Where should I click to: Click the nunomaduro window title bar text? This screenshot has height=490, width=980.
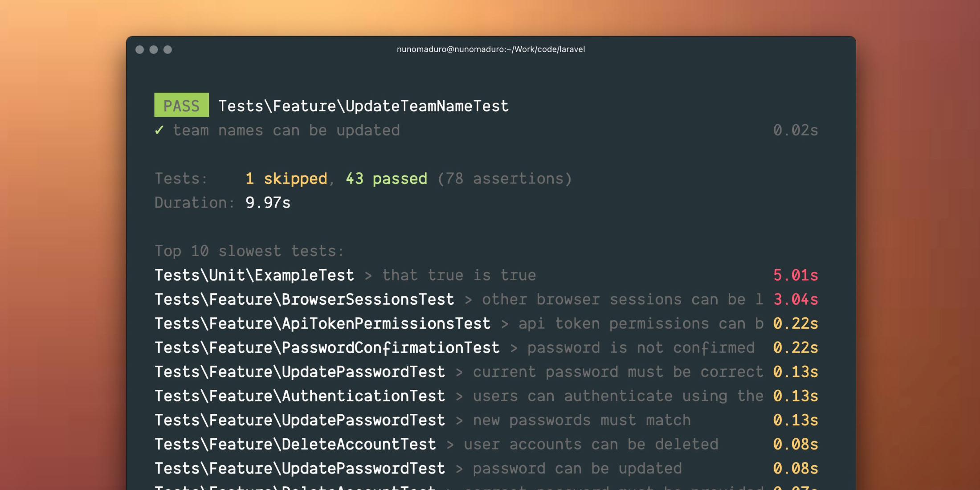tap(490, 49)
